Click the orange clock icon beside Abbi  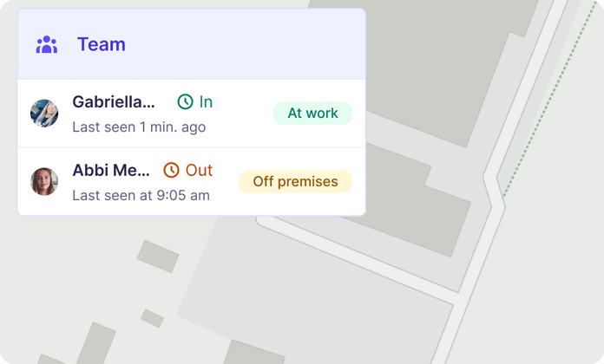[172, 171]
